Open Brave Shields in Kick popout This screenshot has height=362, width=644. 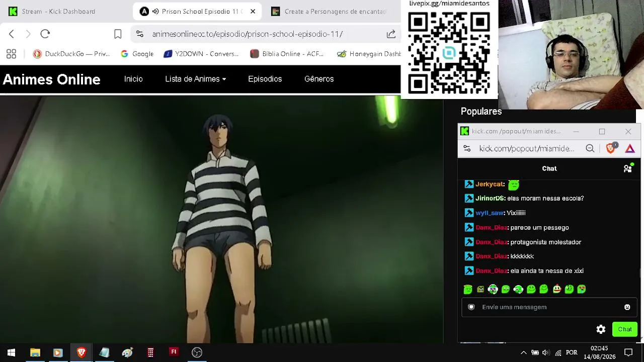pyautogui.click(x=611, y=148)
